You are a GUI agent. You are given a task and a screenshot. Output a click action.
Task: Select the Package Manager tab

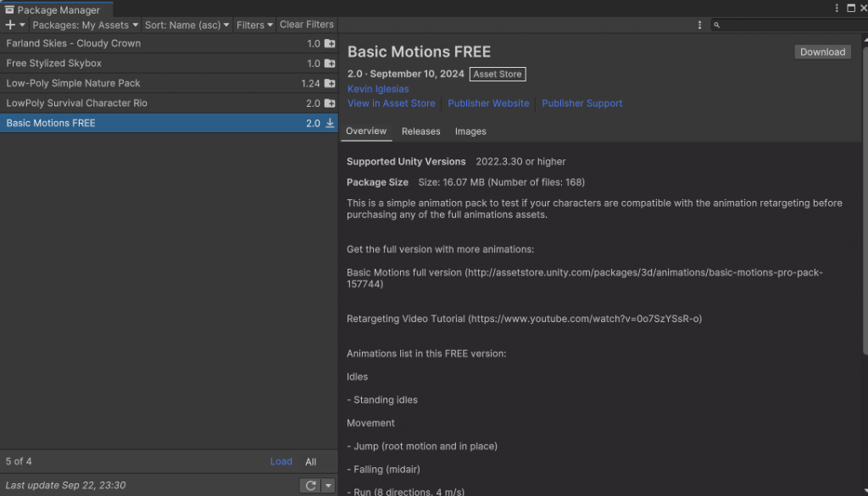pos(57,9)
